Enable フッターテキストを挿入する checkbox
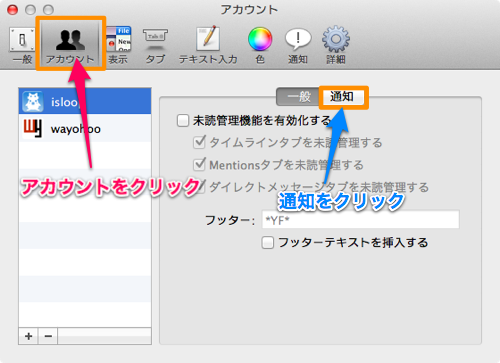The width and height of the screenshot is (500, 363). point(268,243)
